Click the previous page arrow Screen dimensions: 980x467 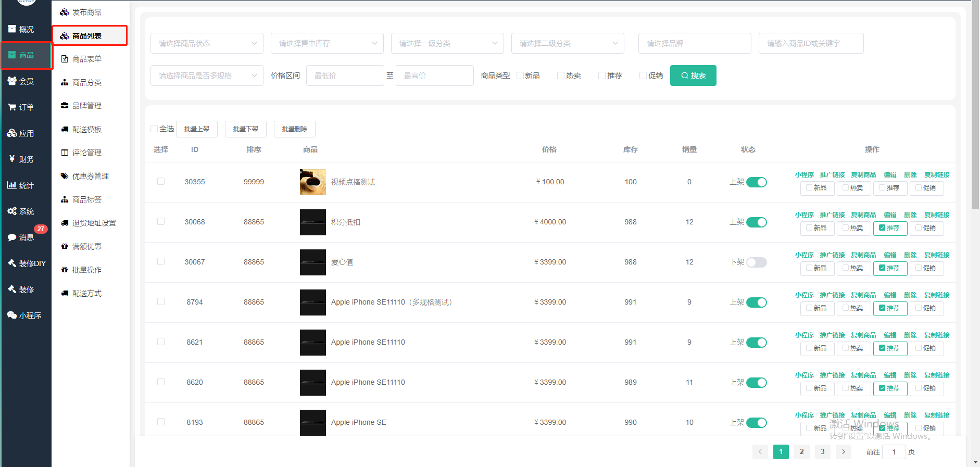(x=760, y=452)
